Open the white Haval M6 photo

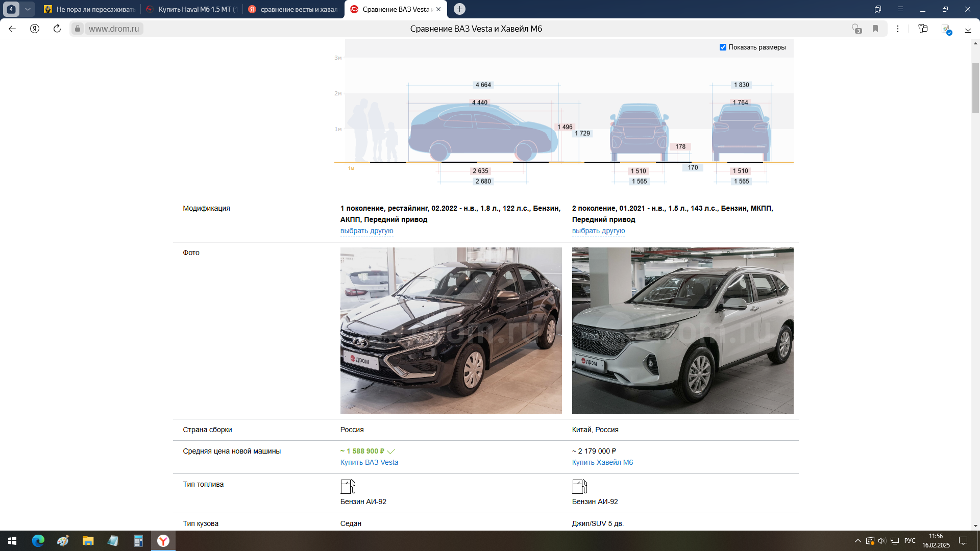[x=683, y=331]
